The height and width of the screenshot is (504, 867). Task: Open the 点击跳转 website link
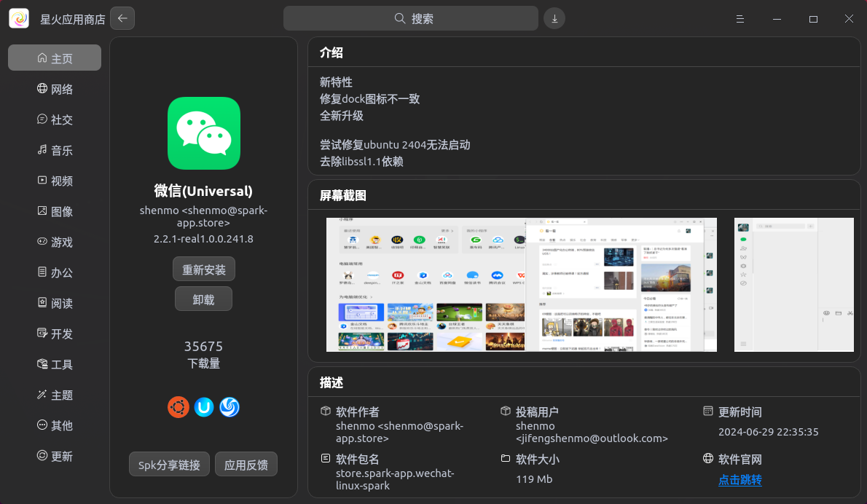pyautogui.click(x=739, y=480)
